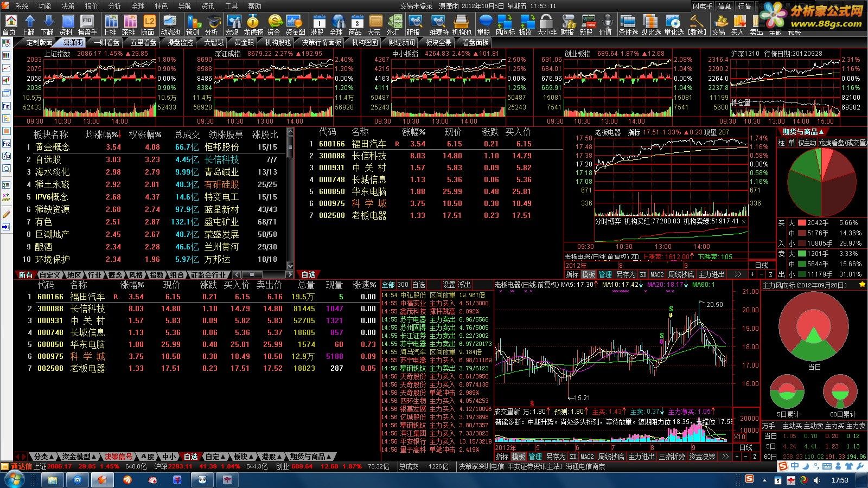Image resolution: width=868 pixels, height=488 pixels.
Task: Click the 信息 button at top right
Action: tap(724, 6)
